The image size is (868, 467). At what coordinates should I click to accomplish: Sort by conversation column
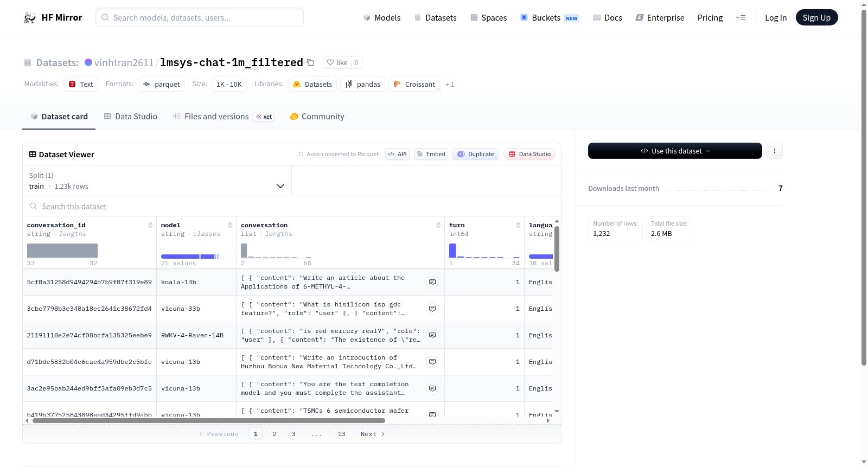(x=438, y=225)
